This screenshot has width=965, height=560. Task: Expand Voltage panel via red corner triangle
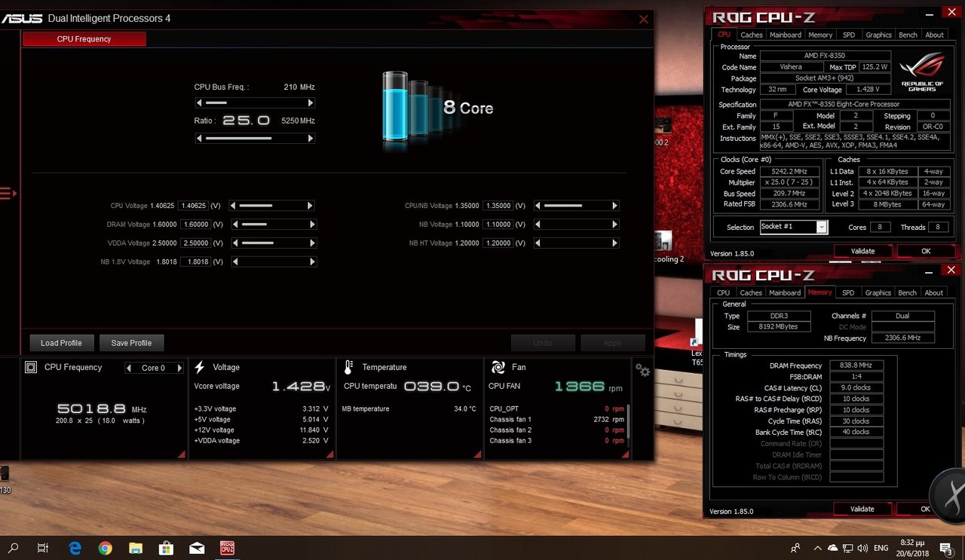(x=329, y=454)
